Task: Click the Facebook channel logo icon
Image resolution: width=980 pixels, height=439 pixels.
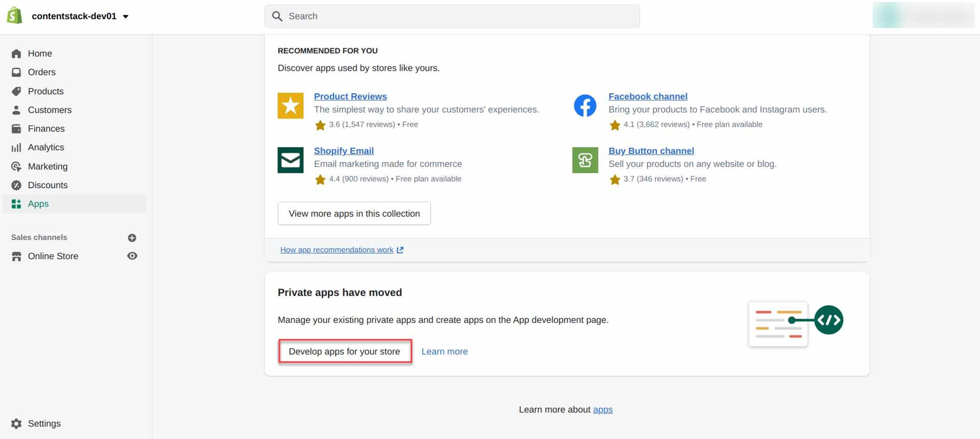Action: click(585, 105)
